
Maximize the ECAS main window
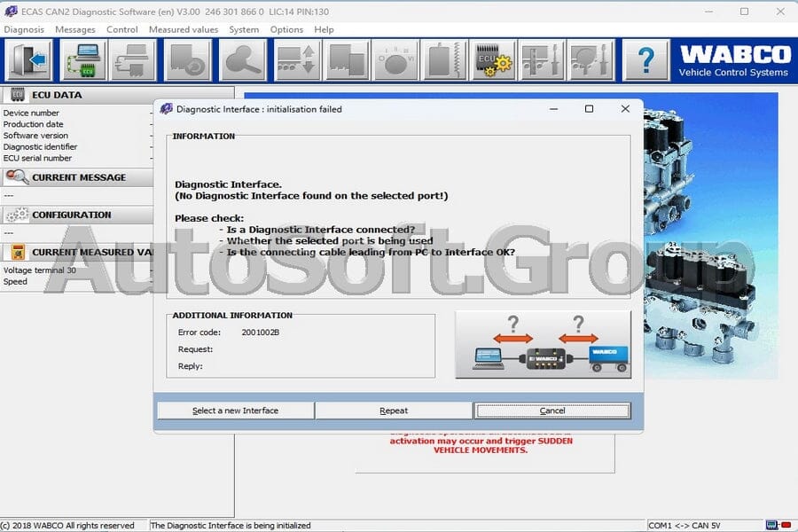click(744, 12)
